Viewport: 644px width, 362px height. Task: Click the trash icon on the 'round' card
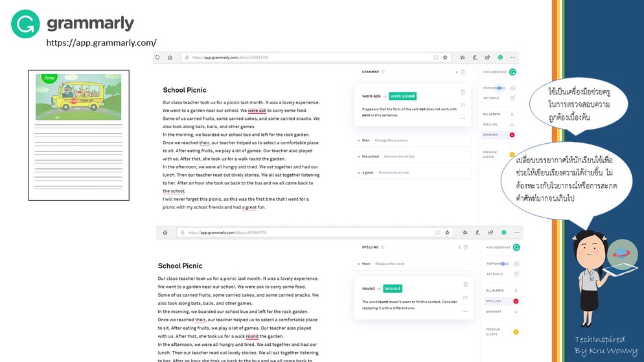[x=465, y=284]
